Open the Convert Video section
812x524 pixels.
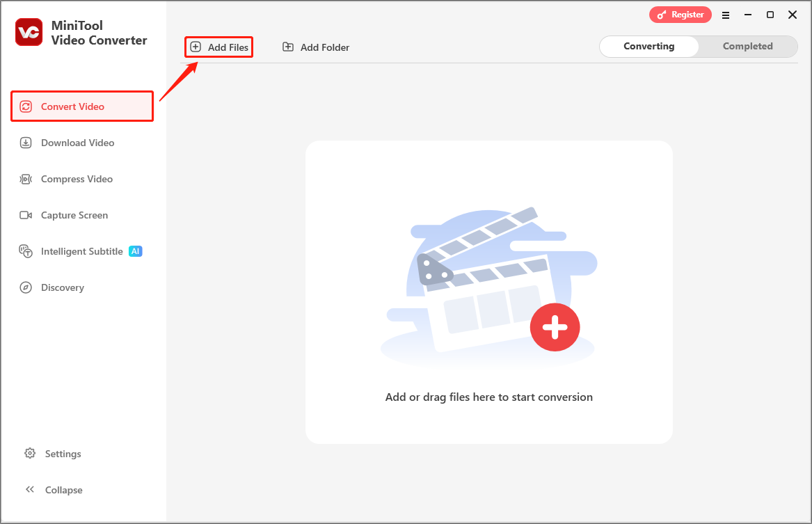(72, 106)
